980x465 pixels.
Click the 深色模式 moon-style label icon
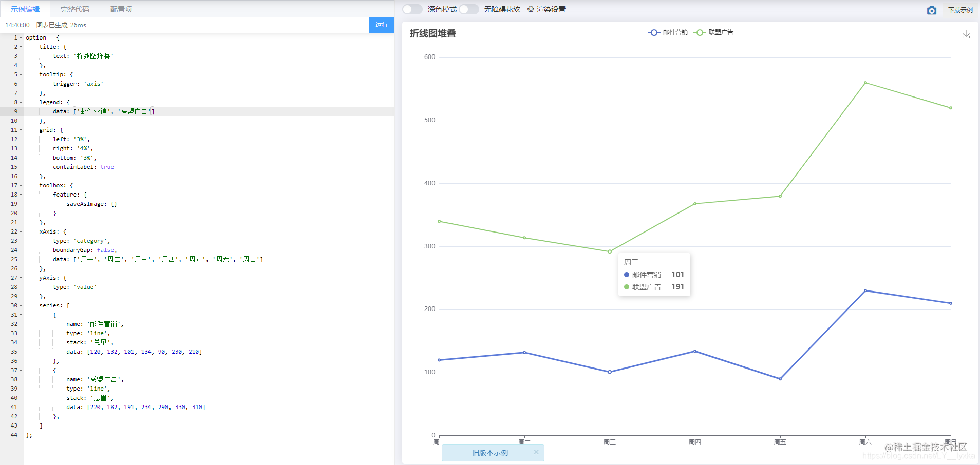coord(442,9)
